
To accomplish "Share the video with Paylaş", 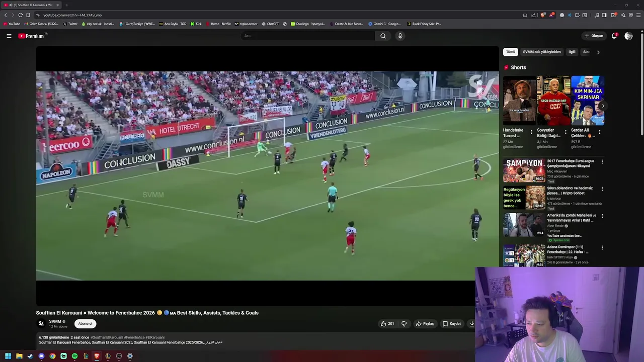I will 425,324.
